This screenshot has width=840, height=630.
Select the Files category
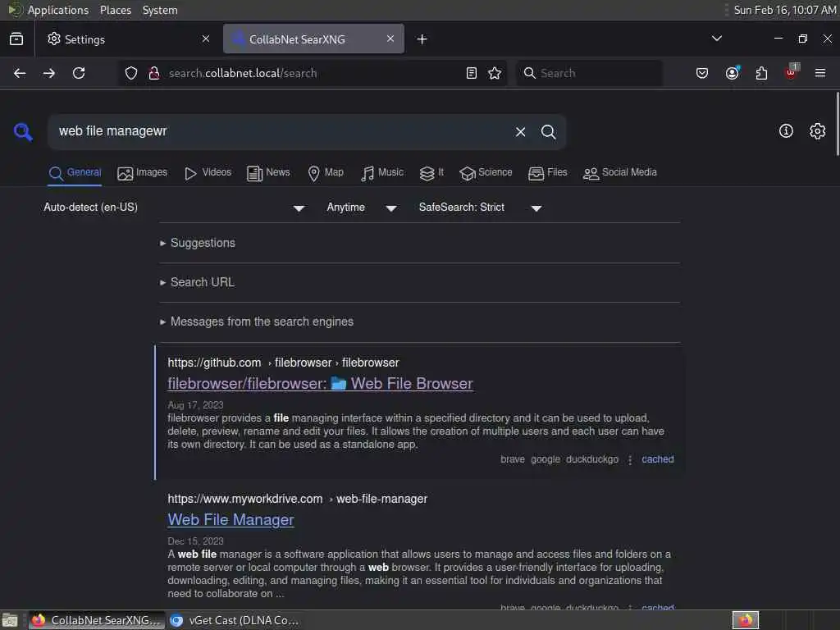tap(547, 172)
